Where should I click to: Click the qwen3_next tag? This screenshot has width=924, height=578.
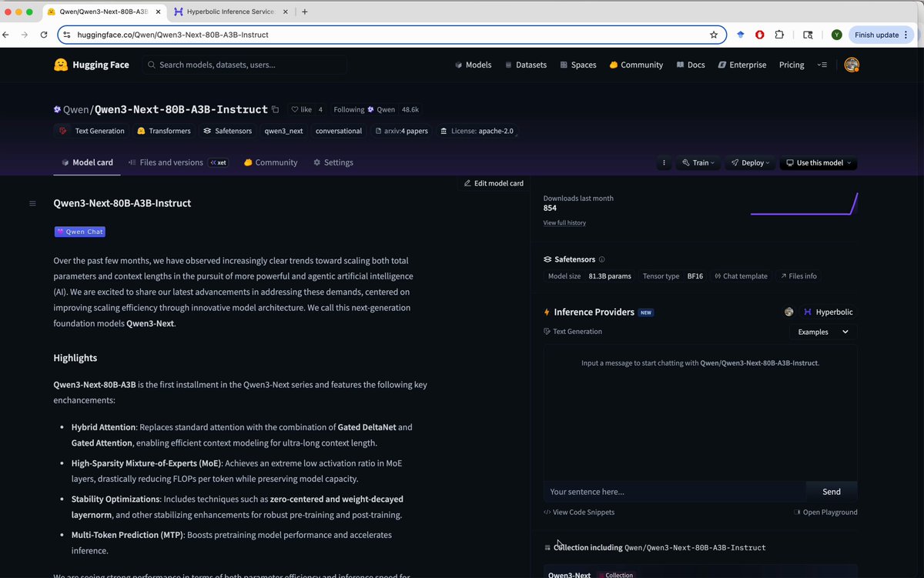284,131
